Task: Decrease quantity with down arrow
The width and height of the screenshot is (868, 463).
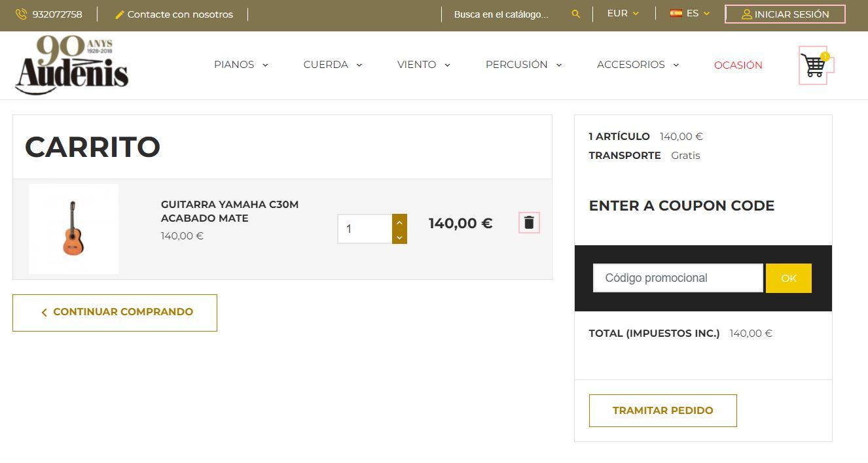Action: click(399, 237)
